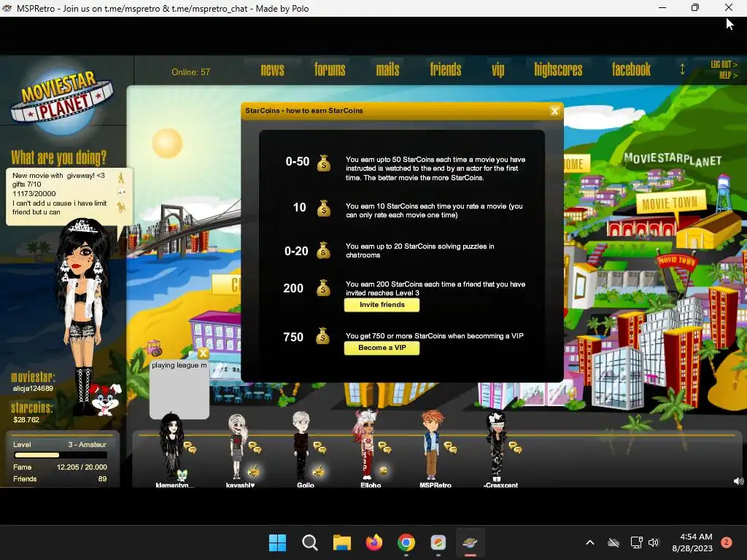Open chat bubbles icon next to MSPRetro

click(x=450, y=448)
